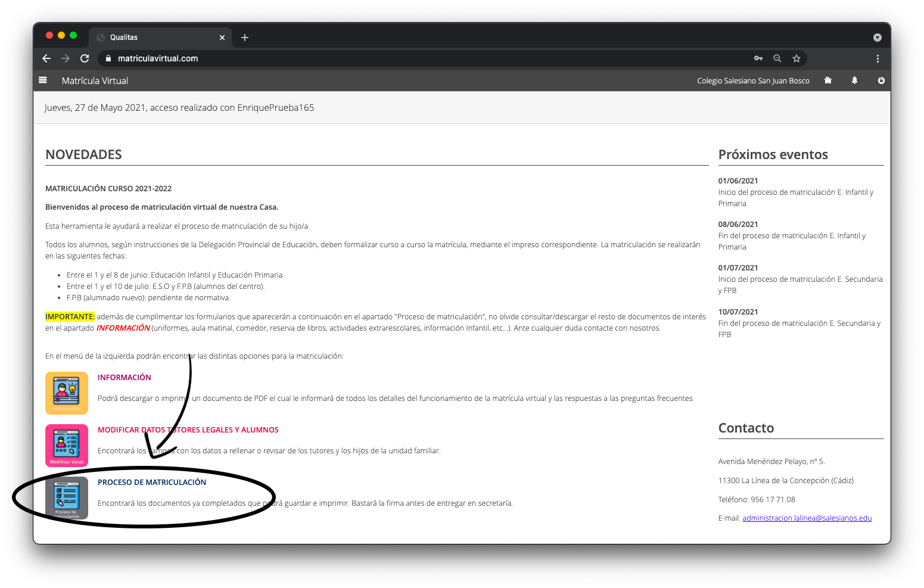Go to home via house icon

pyautogui.click(x=827, y=80)
